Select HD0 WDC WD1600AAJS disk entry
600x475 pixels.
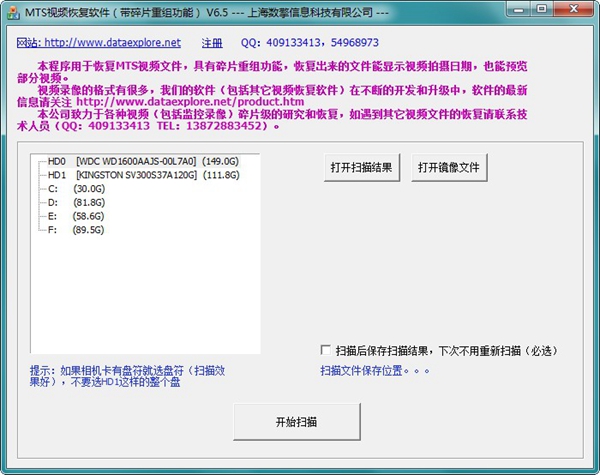(143, 162)
